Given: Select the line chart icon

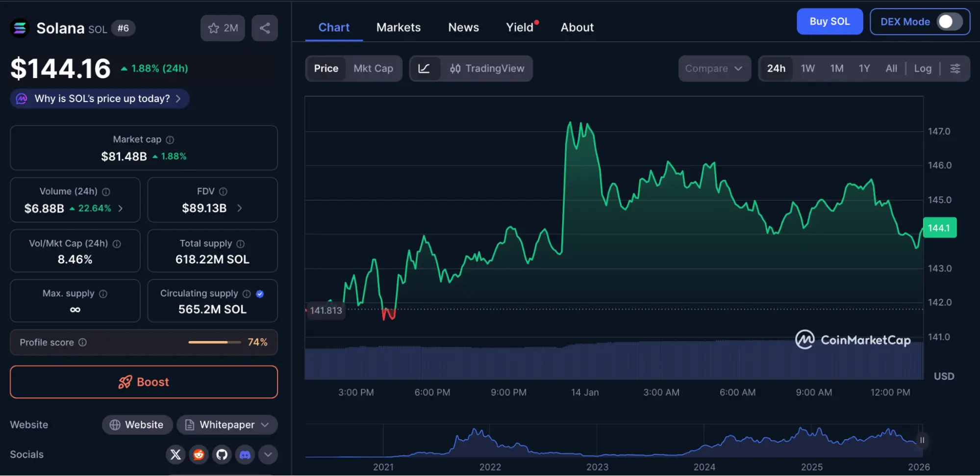Looking at the screenshot, I should tap(426, 68).
